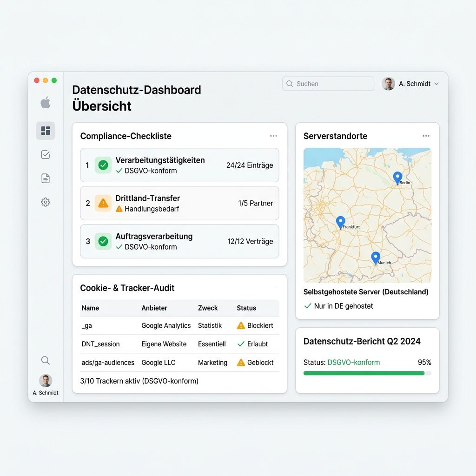
Task: Open the Serverstandorte more options menu
Action: click(426, 136)
